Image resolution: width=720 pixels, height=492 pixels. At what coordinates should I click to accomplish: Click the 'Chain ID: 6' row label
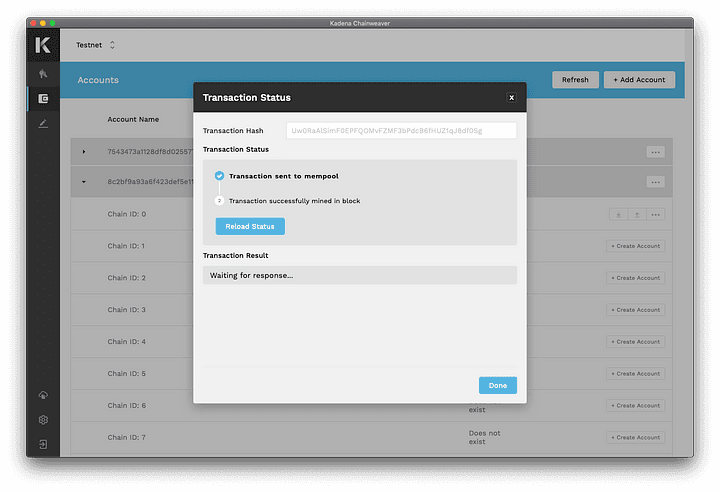coord(127,406)
